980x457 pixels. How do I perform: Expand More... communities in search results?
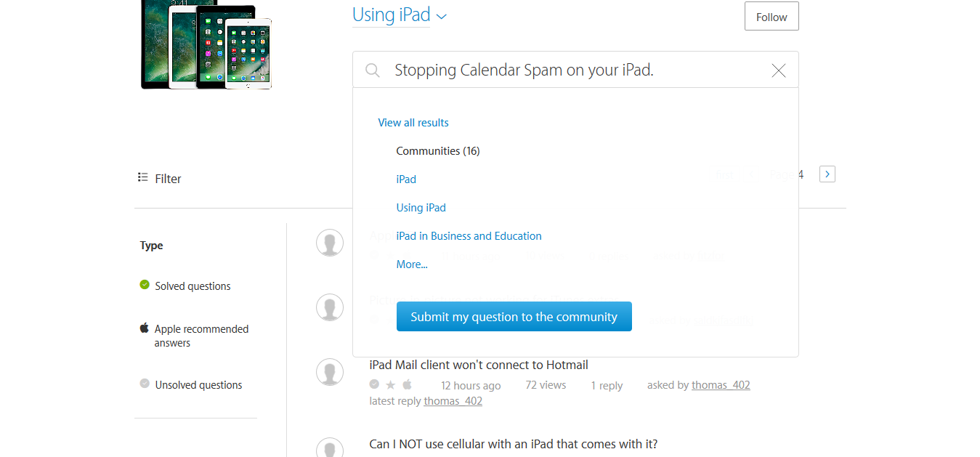(412, 264)
